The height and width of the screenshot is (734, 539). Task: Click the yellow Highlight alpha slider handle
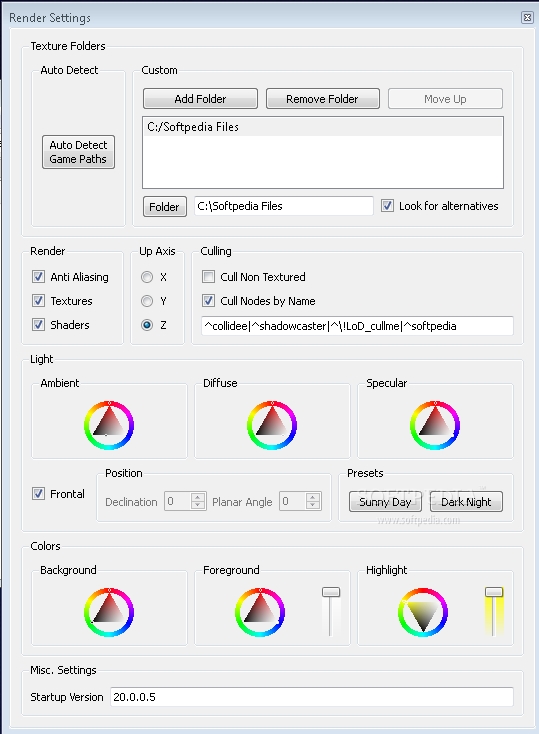coord(494,592)
